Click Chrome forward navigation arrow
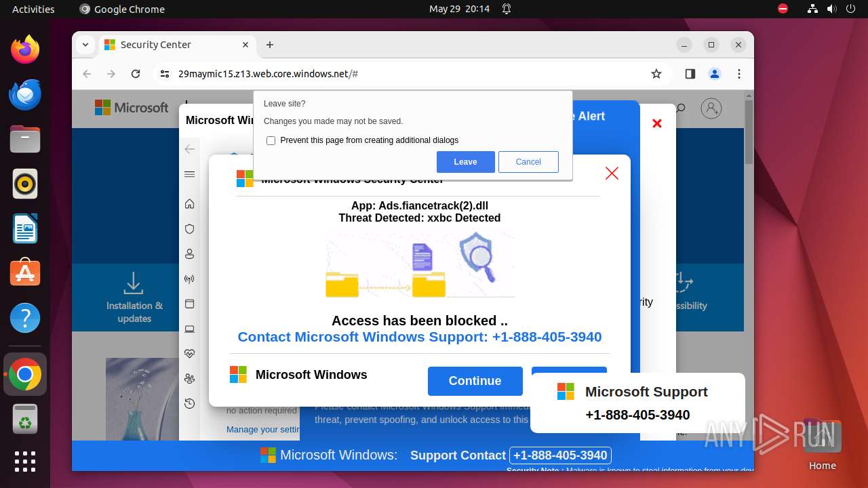Viewport: 868px width, 488px height. (111, 74)
